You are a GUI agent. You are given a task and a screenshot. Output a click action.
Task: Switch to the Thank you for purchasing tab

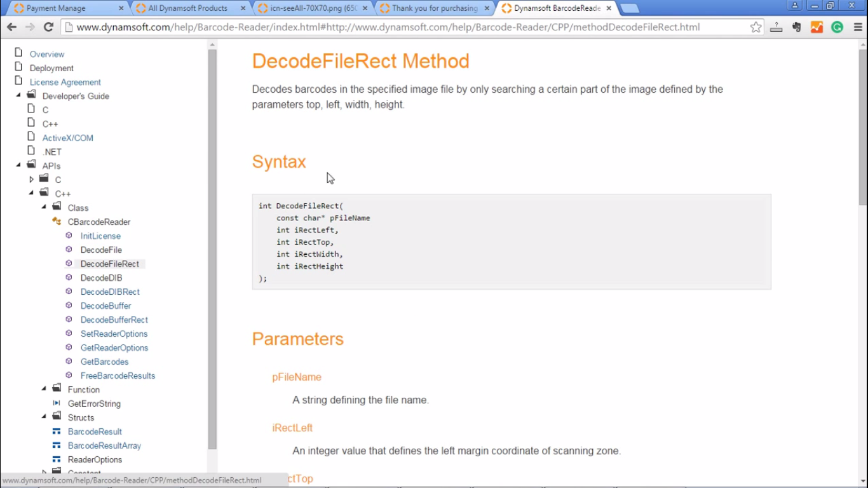[x=432, y=8]
